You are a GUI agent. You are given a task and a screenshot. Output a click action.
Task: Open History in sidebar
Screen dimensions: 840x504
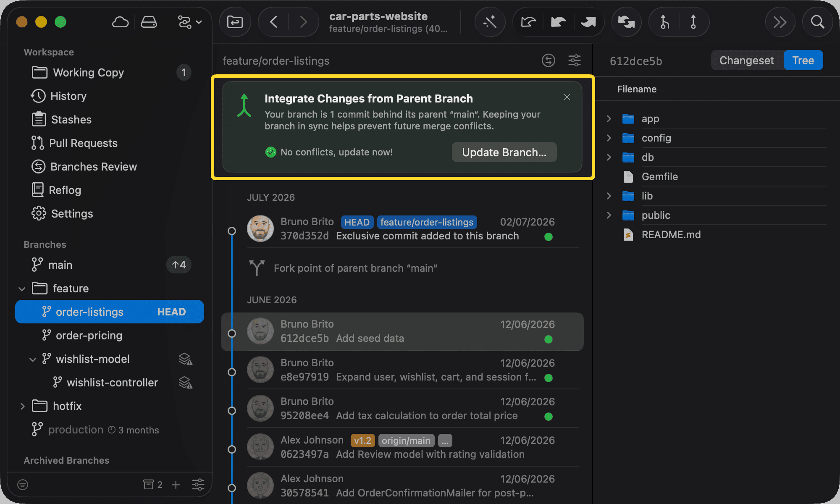coord(110,96)
